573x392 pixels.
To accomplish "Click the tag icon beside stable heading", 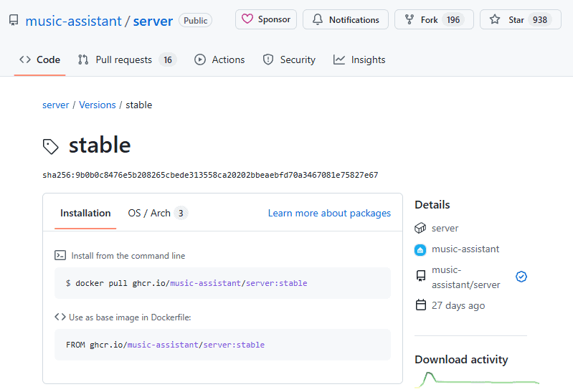I will click(x=51, y=146).
